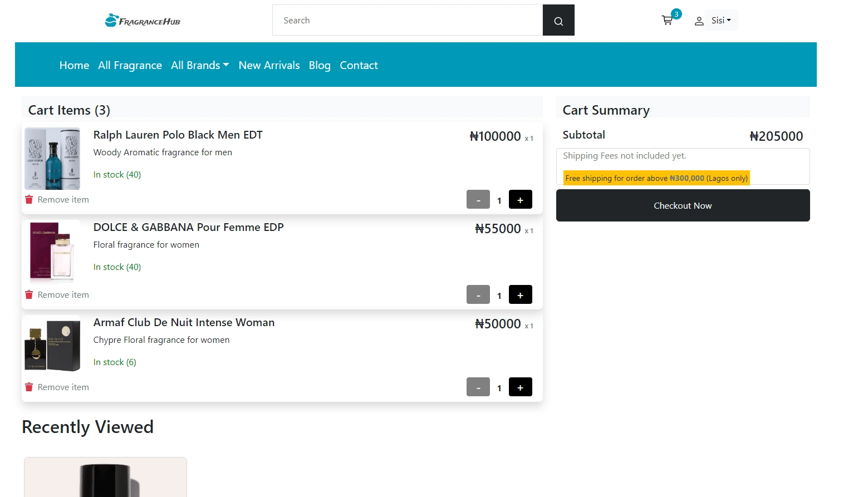This screenshot has width=868, height=497.
Task: Click the ₦205000 subtotal amount
Action: (776, 136)
